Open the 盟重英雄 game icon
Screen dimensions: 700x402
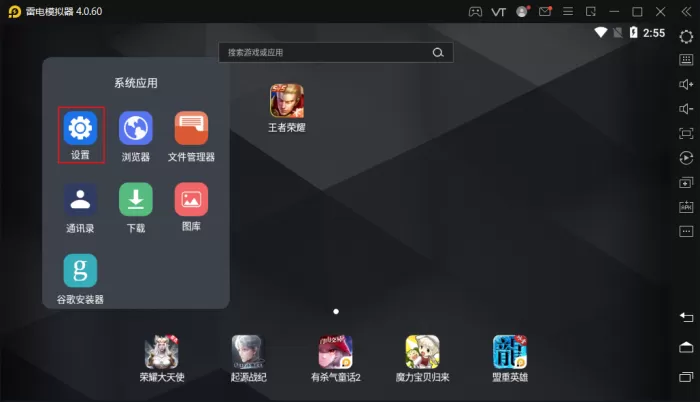[510, 352]
